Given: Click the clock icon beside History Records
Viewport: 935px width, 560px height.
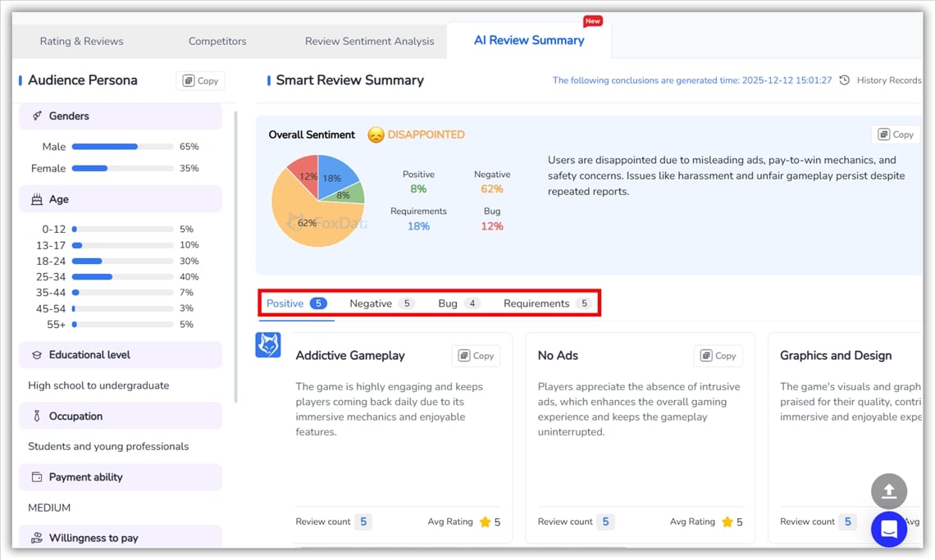Looking at the screenshot, I should pyautogui.click(x=845, y=80).
